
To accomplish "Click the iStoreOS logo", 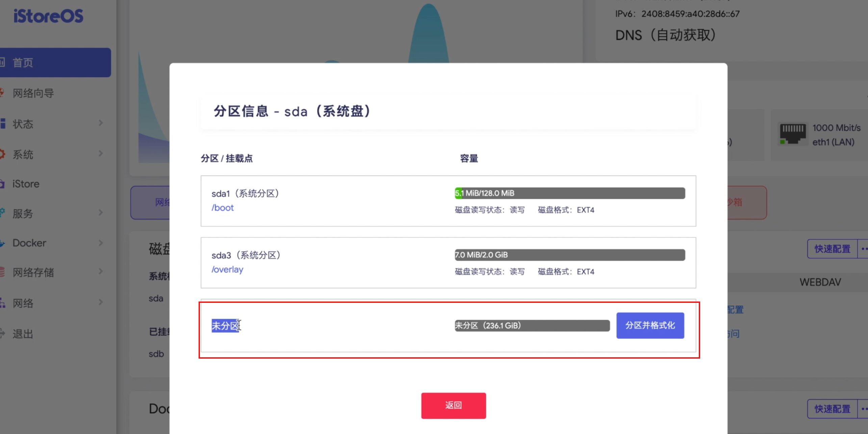I will coord(48,16).
